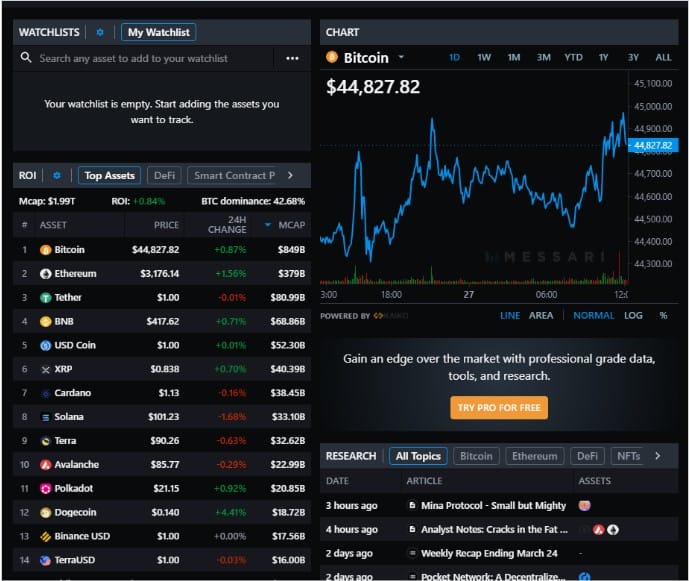Click the watchlist search magnifier icon

[26, 58]
